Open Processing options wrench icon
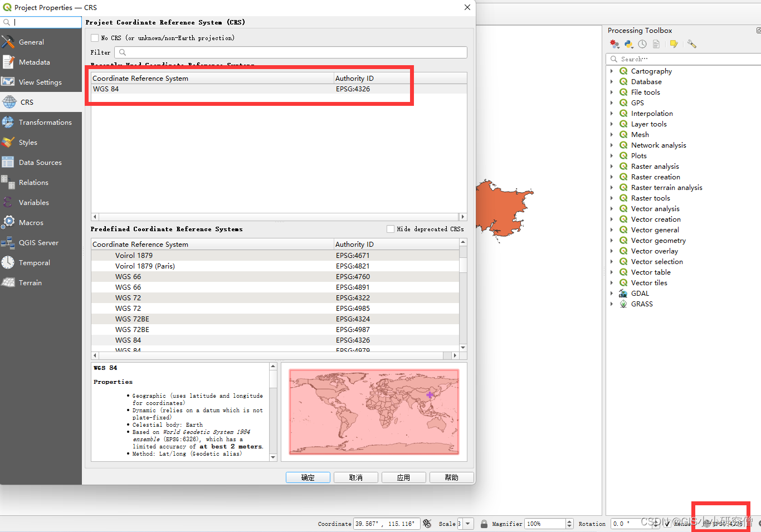 tap(692, 44)
